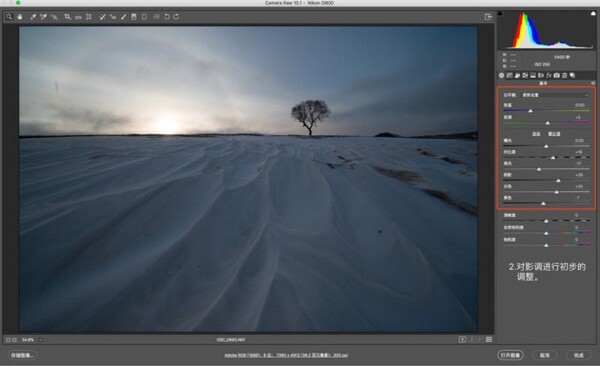This screenshot has height=370, width=600.
Task: Adjust the Contrast slider handle
Action: point(553,158)
